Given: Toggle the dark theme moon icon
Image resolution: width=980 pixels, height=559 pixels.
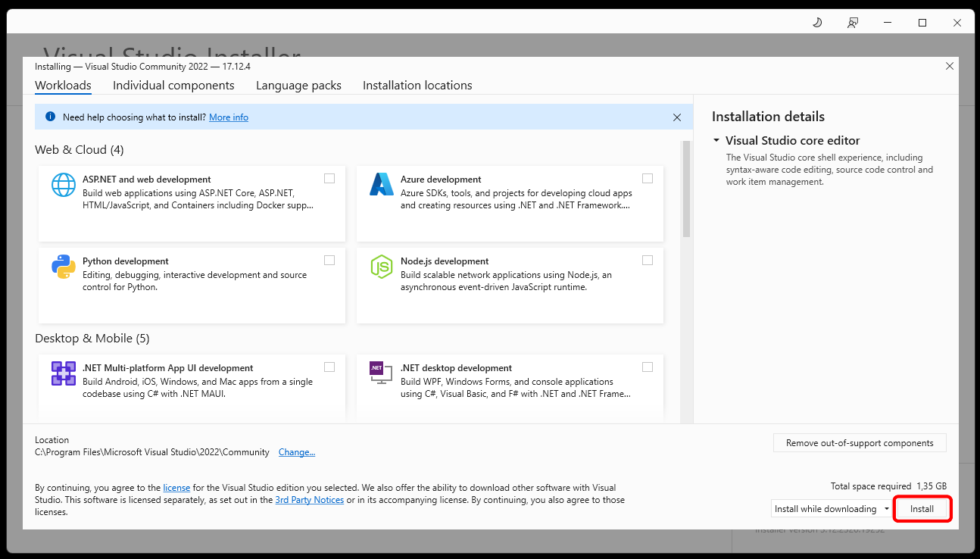Looking at the screenshot, I should coord(817,23).
